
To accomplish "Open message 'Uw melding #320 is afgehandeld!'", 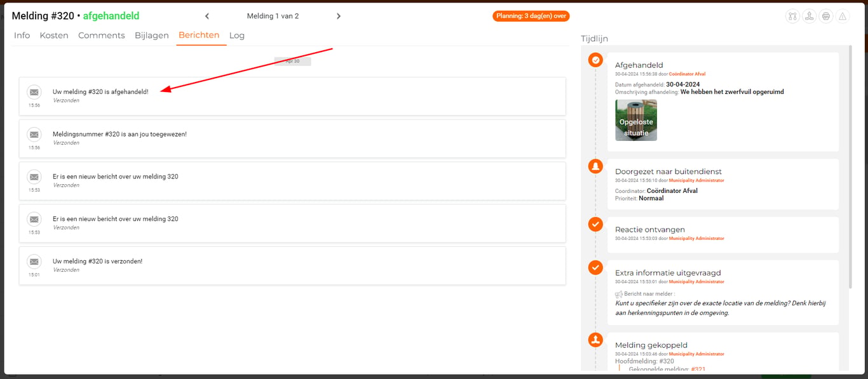I will [292, 96].
